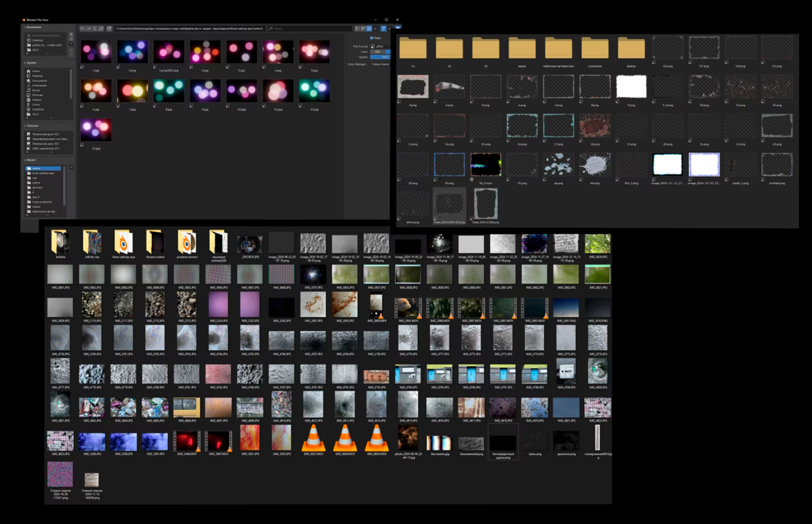Go to parent directory using up-arrow icon
This screenshot has width=812, height=524.
coord(95,29)
